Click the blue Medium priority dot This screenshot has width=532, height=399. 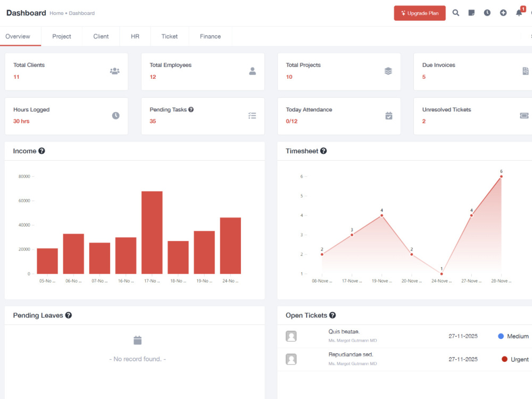pyautogui.click(x=501, y=336)
